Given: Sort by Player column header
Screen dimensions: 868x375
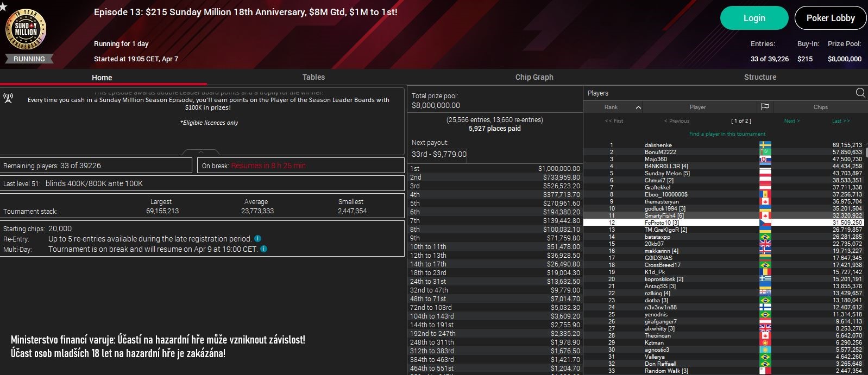Looking at the screenshot, I should [x=698, y=107].
